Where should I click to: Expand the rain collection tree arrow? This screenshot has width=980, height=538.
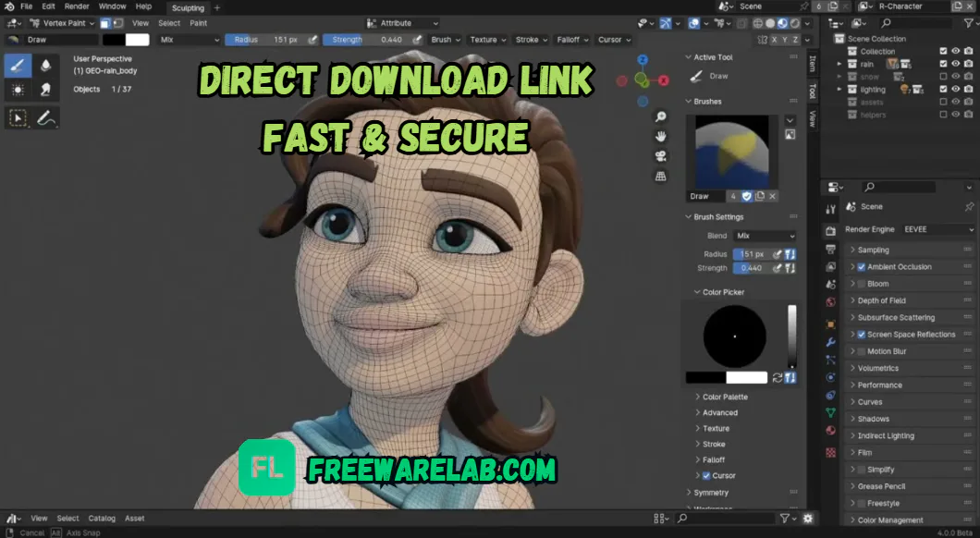pos(839,64)
